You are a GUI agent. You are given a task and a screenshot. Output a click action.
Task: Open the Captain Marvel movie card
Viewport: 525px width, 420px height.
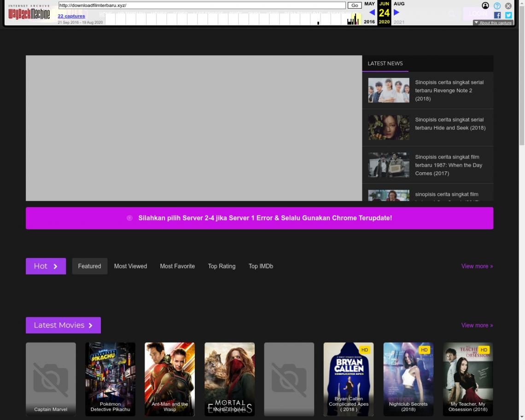51,379
